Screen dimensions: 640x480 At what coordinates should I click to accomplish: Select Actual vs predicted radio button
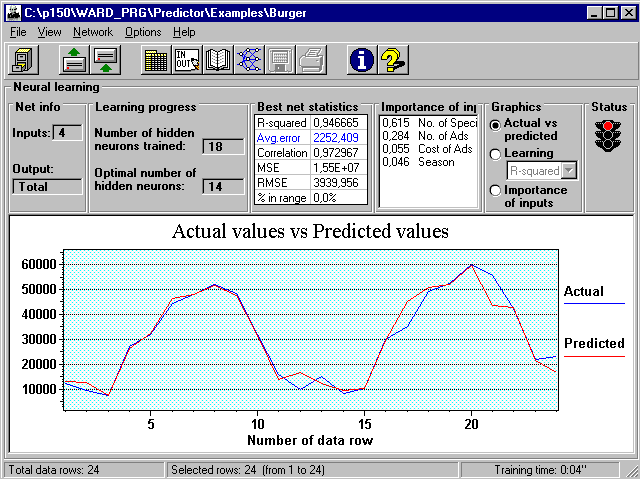(x=495, y=124)
